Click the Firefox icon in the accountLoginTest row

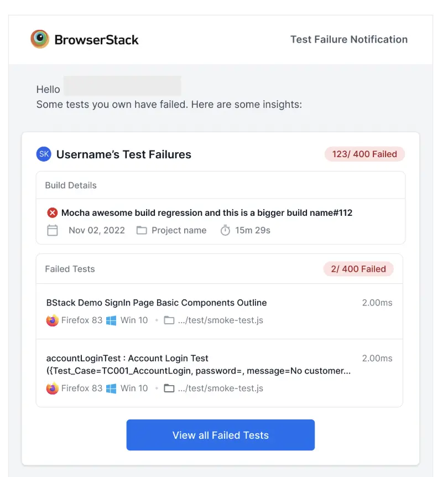click(x=53, y=388)
